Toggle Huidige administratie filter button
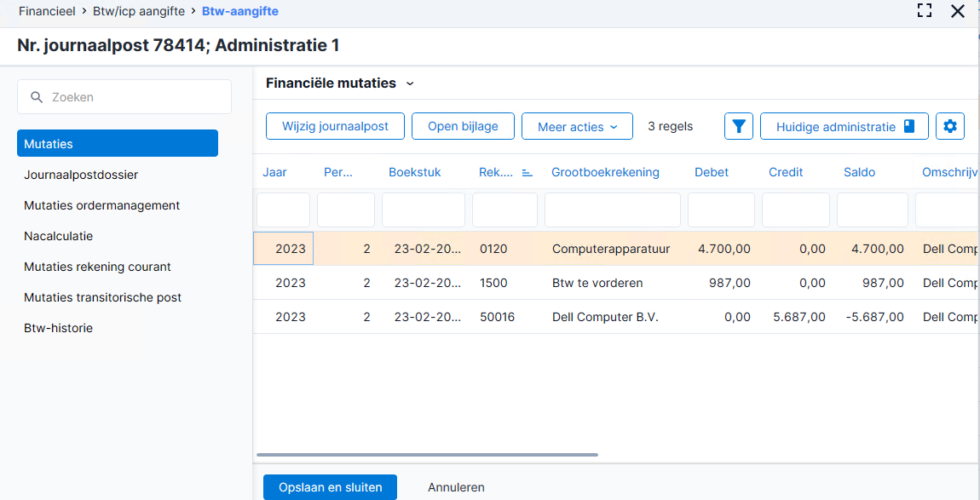Image resolution: width=980 pixels, height=500 pixels. tap(845, 126)
